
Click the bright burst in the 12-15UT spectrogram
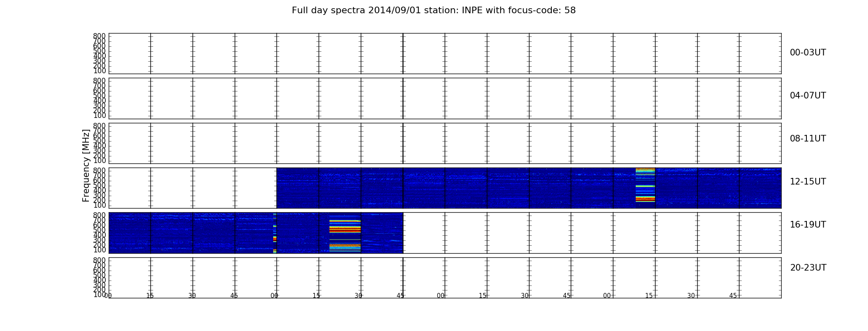645,185
